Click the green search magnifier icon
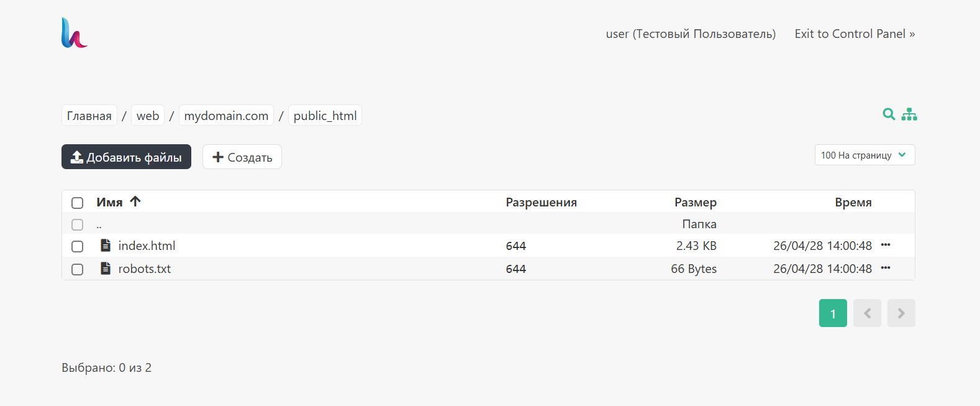Viewport: 980px width, 406px height. (x=889, y=114)
